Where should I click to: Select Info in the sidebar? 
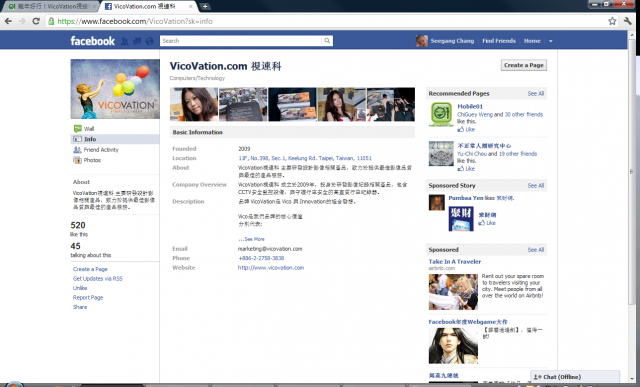115,139
